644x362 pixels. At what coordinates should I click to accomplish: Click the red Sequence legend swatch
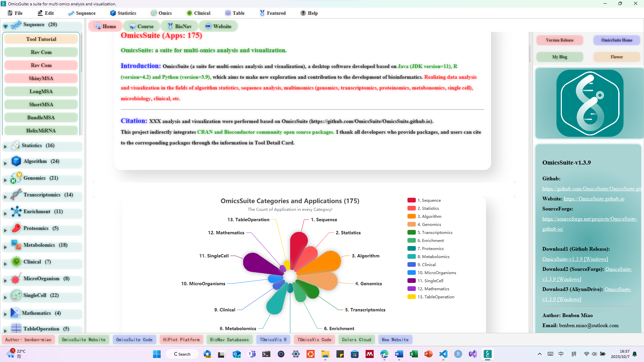(412, 200)
